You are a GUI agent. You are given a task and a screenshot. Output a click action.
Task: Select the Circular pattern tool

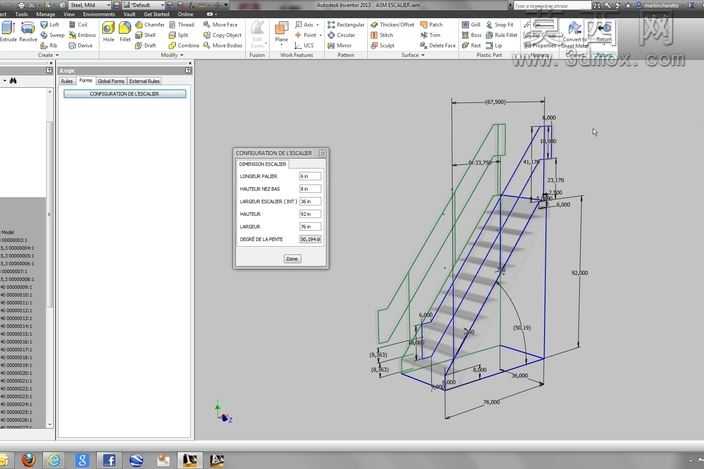(341, 35)
